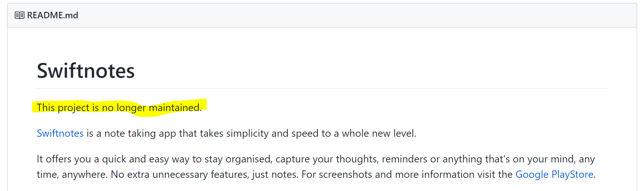Click the word 'anywhere' in the last line

click(x=85, y=174)
